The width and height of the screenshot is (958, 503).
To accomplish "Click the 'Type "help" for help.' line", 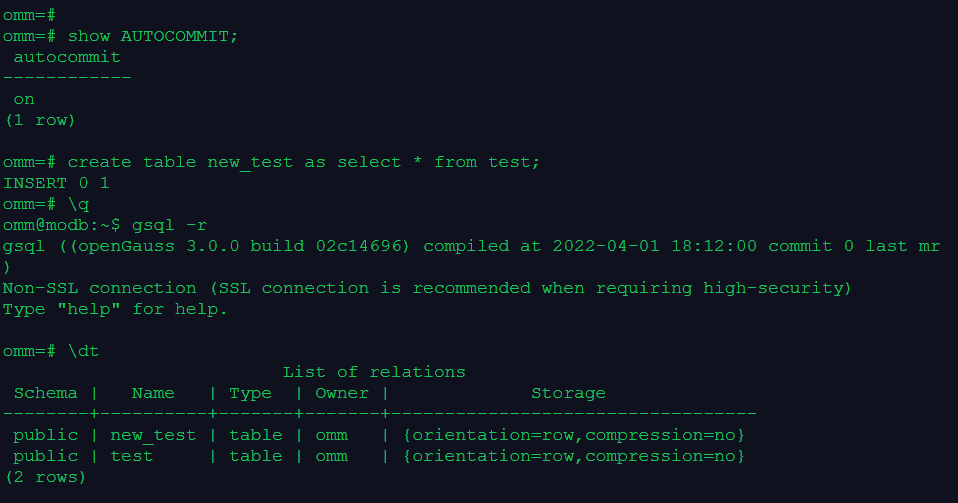I will coord(115,309).
